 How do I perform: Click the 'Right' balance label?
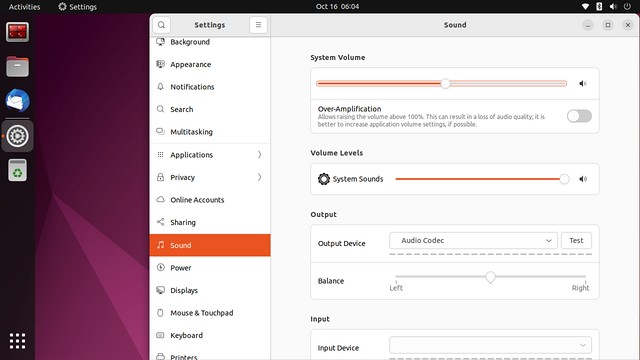pos(580,288)
